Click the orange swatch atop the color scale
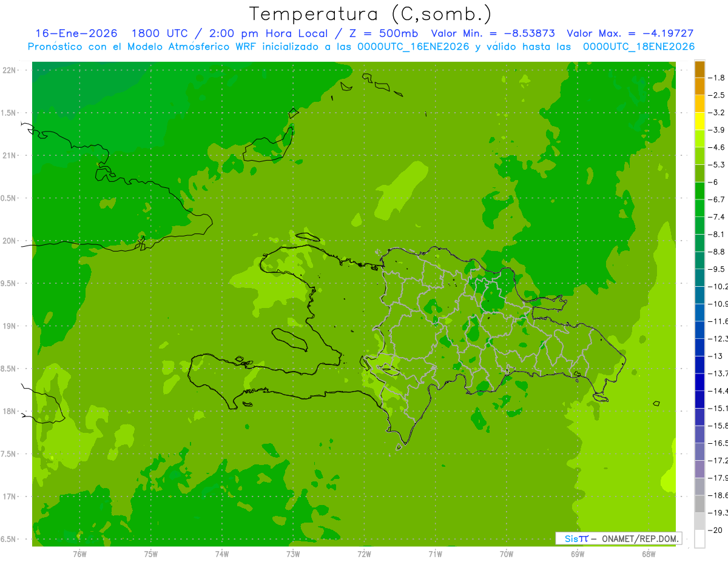 pyautogui.click(x=699, y=69)
